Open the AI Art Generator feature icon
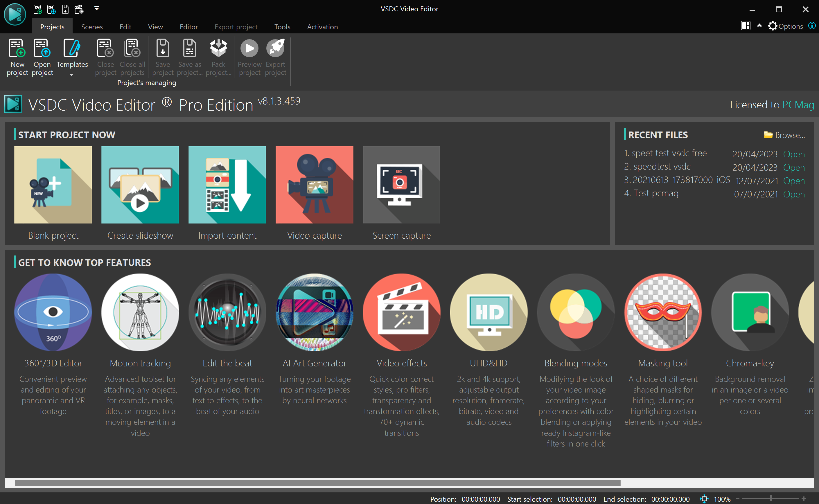Screen dimensions: 819x504 (314, 312)
